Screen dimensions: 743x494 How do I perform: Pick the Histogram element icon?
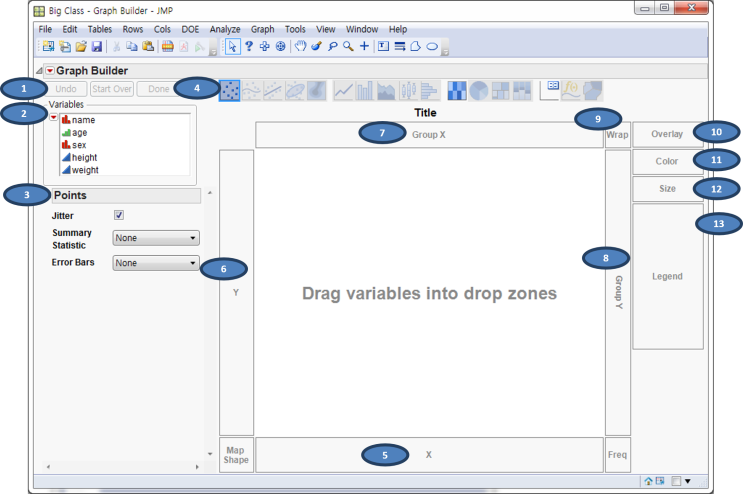[x=429, y=90]
